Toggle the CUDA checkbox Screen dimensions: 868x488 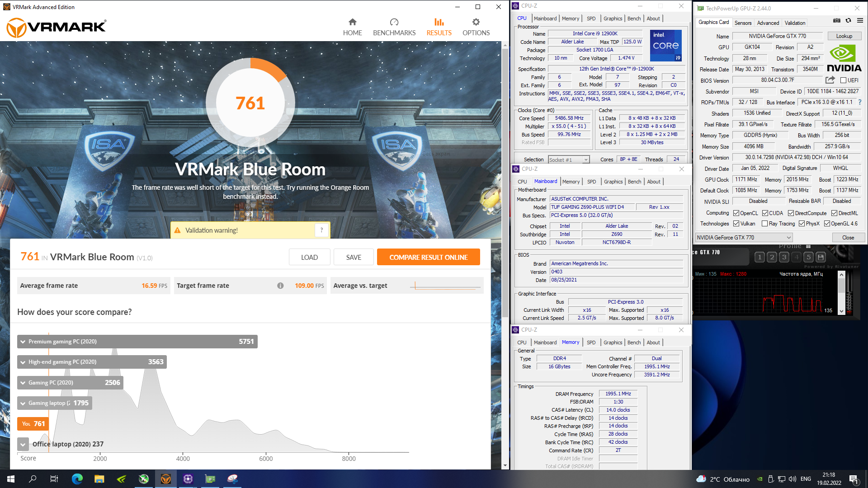pos(765,213)
